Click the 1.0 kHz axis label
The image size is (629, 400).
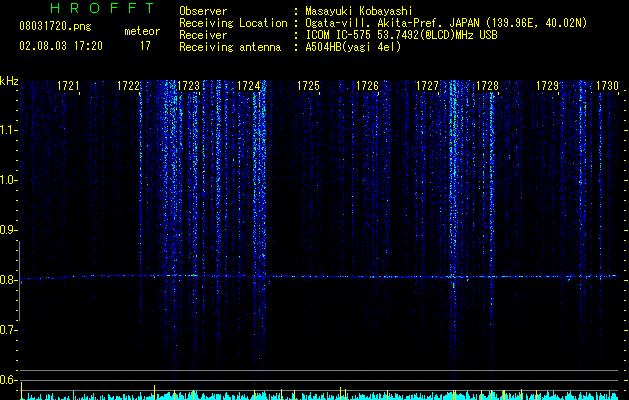point(8,180)
